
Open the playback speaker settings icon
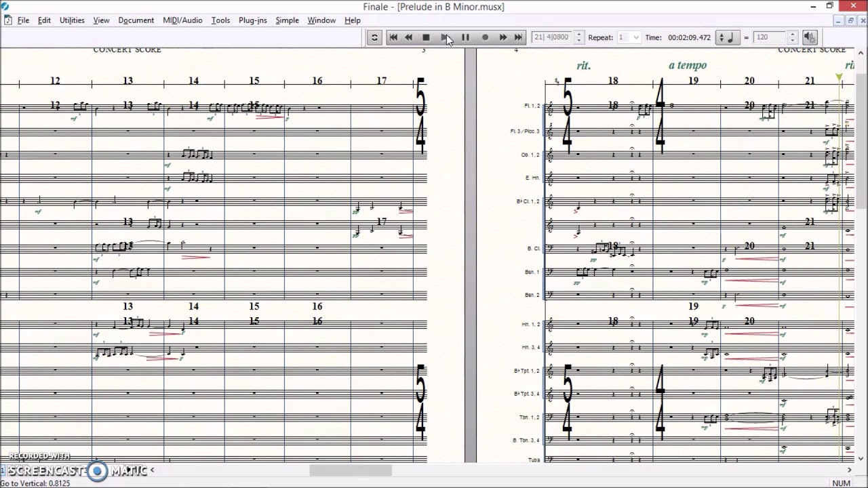[x=809, y=37]
